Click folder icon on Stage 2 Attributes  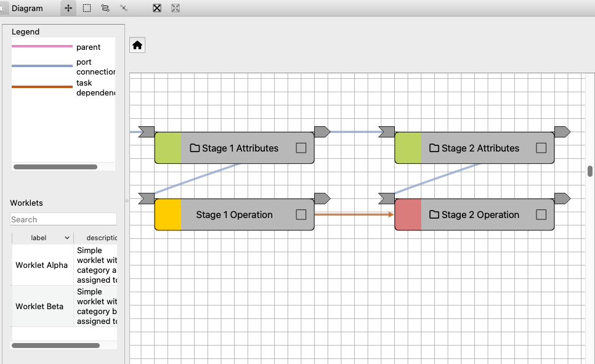point(434,148)
